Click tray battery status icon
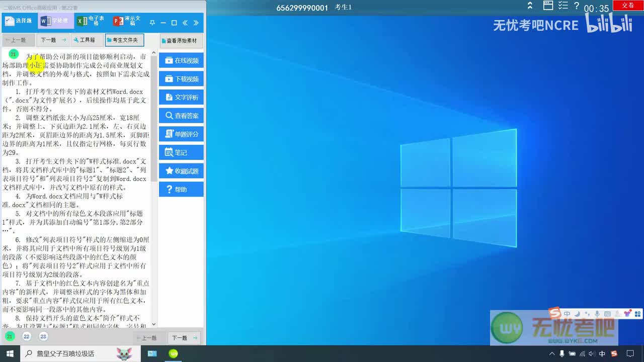644x362 pixels. 573,353
